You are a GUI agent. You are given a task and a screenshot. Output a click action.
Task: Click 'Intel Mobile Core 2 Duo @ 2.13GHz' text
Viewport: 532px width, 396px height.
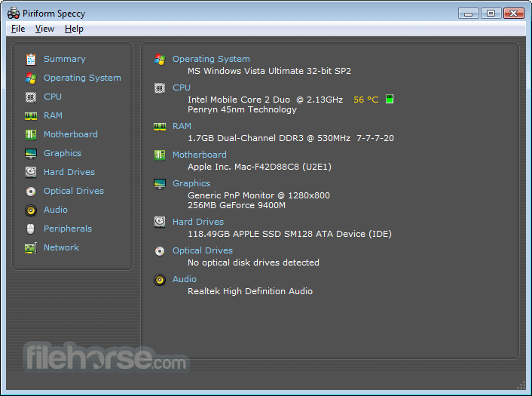(265, 100)
